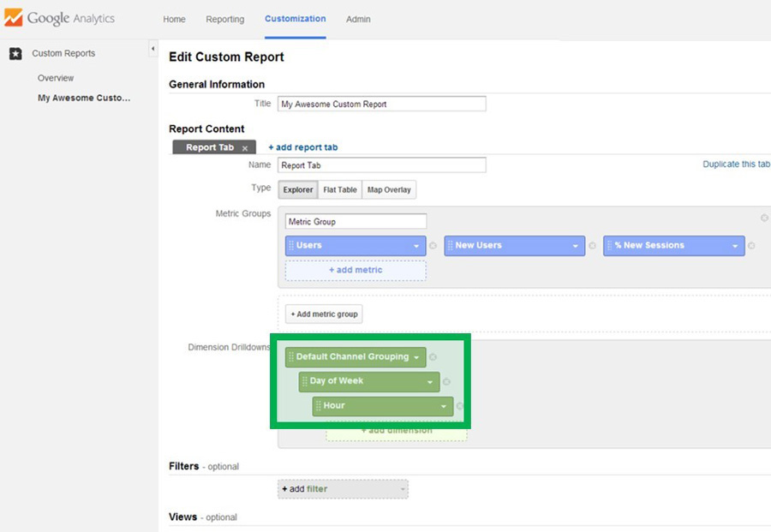Open the Admin tab

click(x=358, y=19)
